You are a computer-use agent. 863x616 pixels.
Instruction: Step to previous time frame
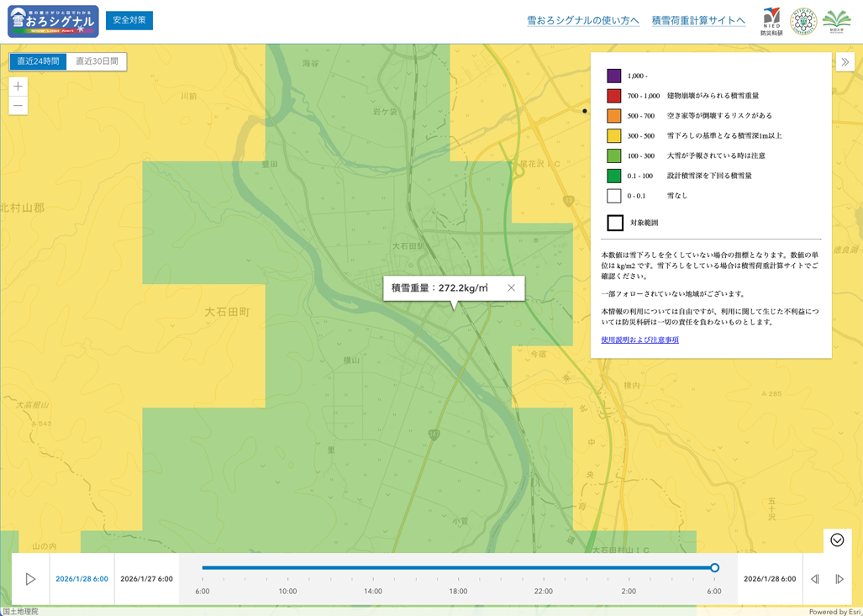pyautogui.click(x=814, y=579)
